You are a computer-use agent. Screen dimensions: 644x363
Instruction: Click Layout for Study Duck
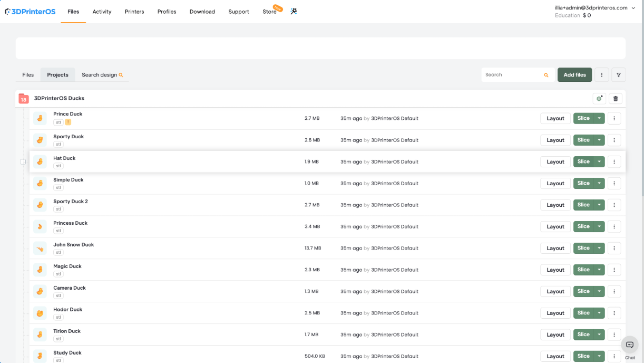pos(555,356)
